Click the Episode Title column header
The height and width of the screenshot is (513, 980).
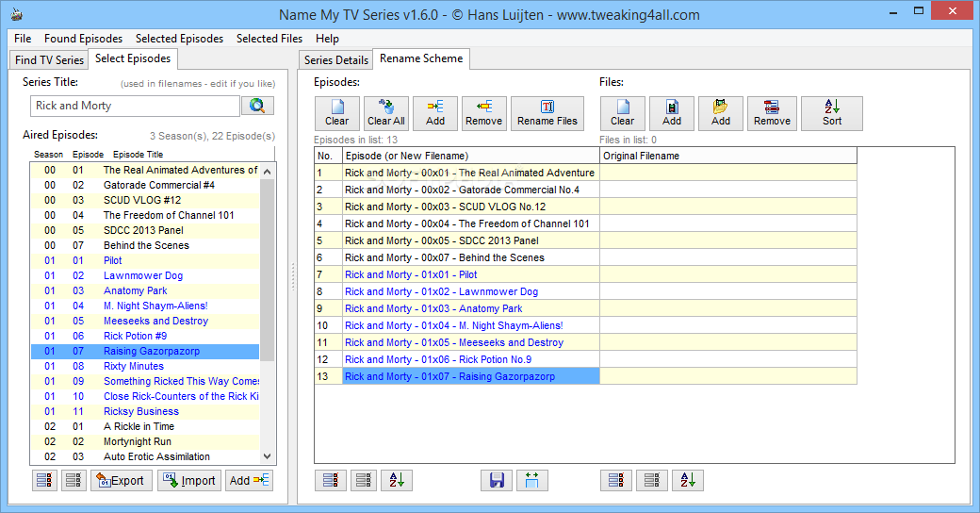pos(139,155)
